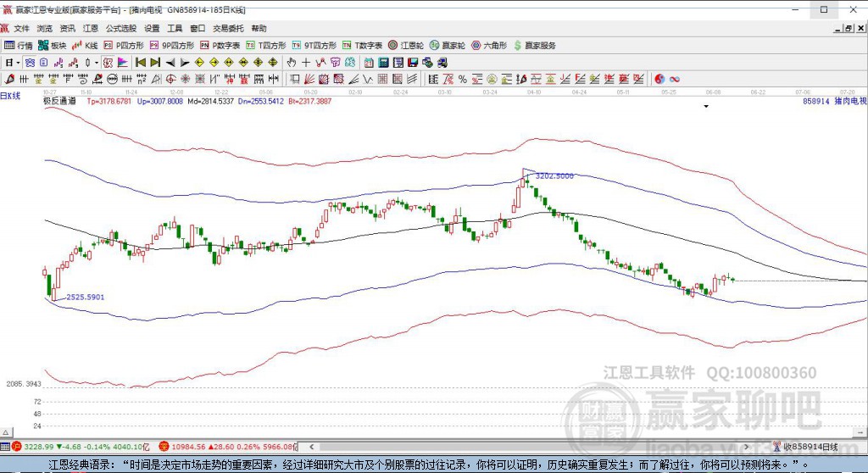Step chart left with black arrow
Image resolution: width=868 pixels, height=473 pixels.
[170, 63]
